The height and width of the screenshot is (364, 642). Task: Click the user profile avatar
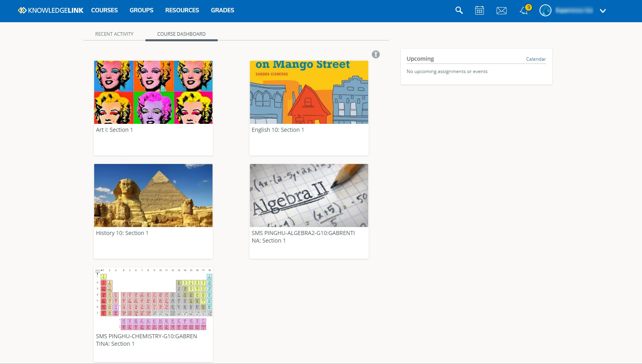pos(545,11)
